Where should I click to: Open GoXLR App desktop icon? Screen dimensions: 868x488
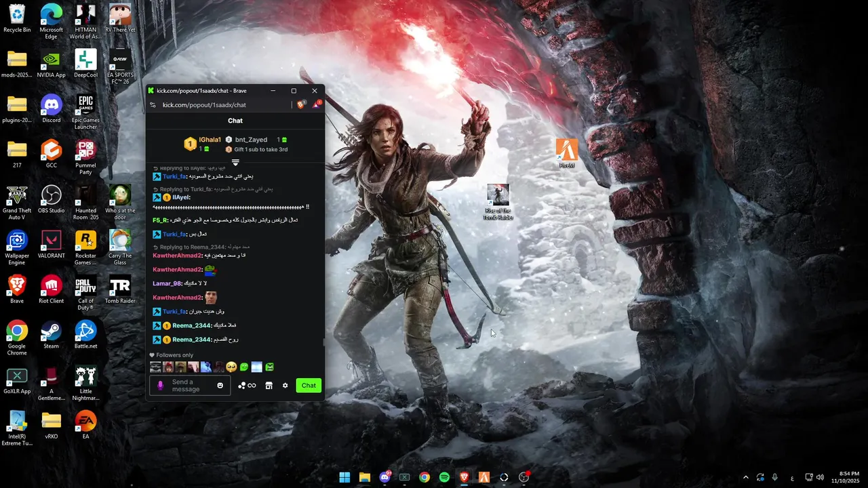[x=17, y=380]
